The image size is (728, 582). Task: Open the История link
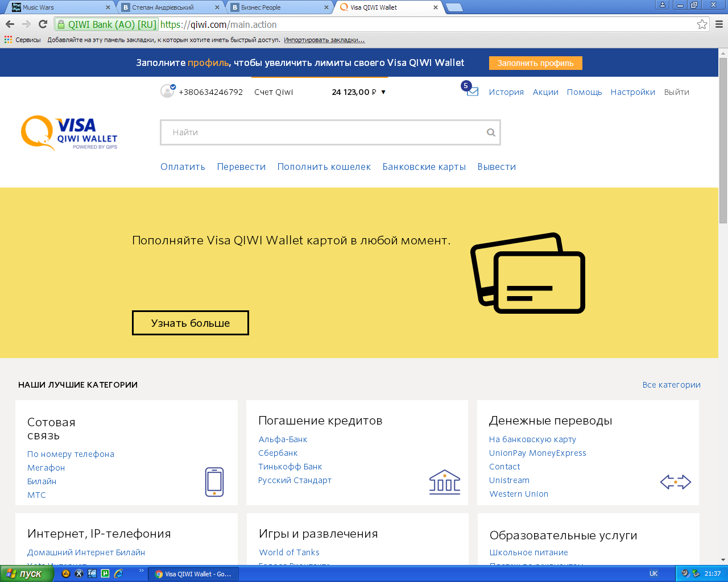[506, 92]
